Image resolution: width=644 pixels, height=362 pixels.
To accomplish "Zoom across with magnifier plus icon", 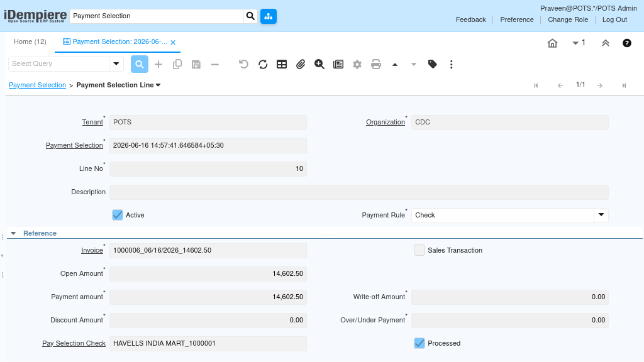I will coord(319,65).
